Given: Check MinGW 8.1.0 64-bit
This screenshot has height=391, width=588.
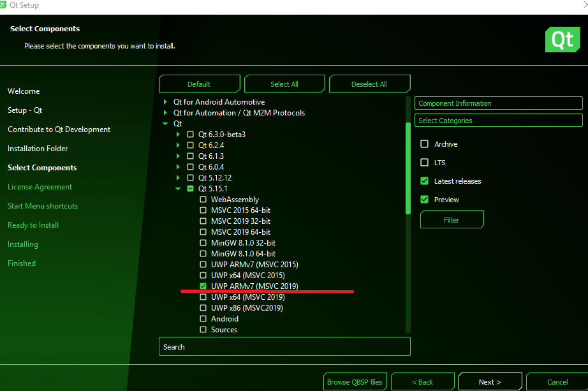Looking at the screenshot, I should (x=203, y=254).
